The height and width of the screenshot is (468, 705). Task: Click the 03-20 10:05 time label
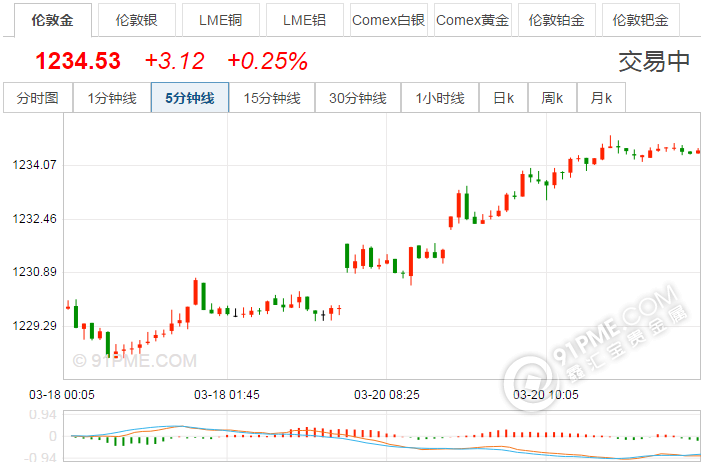click(546, 395)
